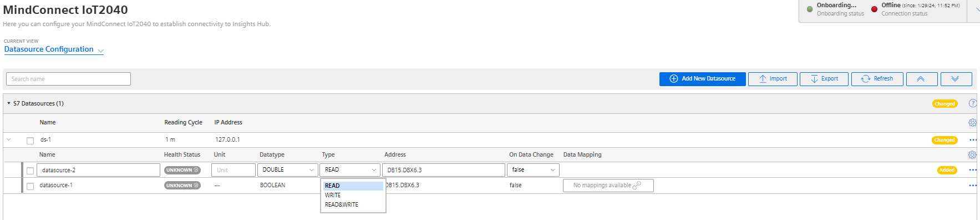Click the Offline connection status text
Screen dimensions: 980x220
coord(891,5)
